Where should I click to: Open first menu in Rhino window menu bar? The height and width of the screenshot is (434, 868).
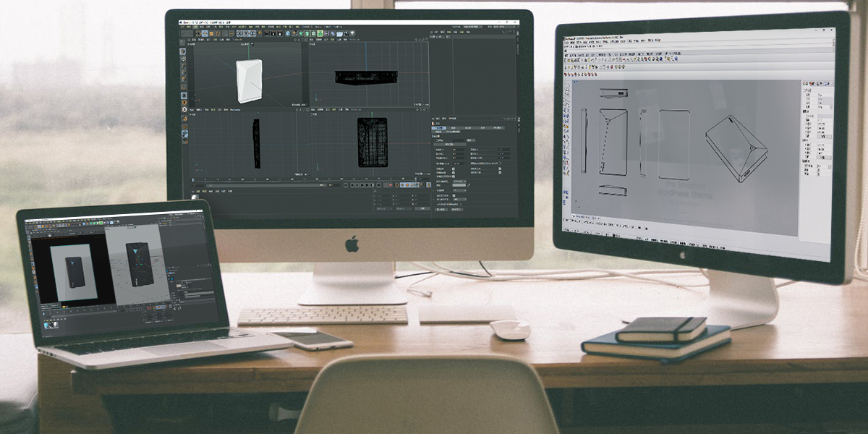point(566,43)
